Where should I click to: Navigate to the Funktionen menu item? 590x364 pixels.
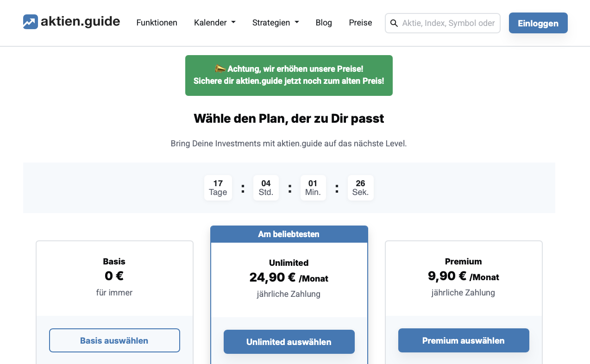click(x=157, y=22)
